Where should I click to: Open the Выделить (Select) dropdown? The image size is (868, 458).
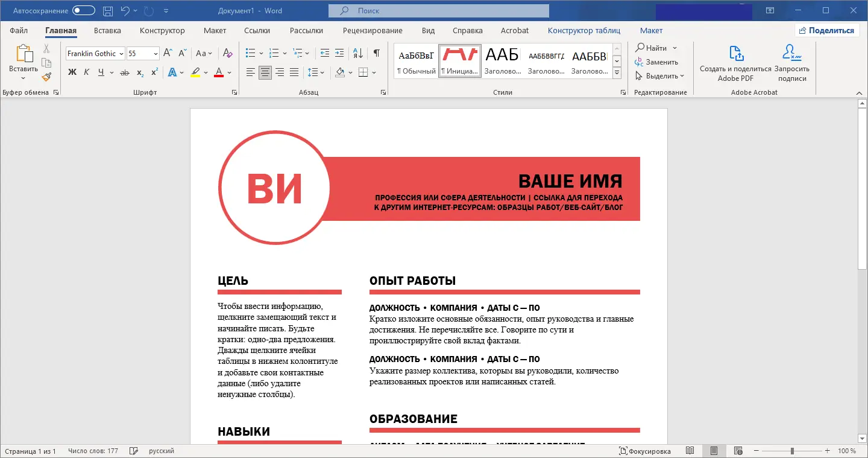click(x=660, y=76)
